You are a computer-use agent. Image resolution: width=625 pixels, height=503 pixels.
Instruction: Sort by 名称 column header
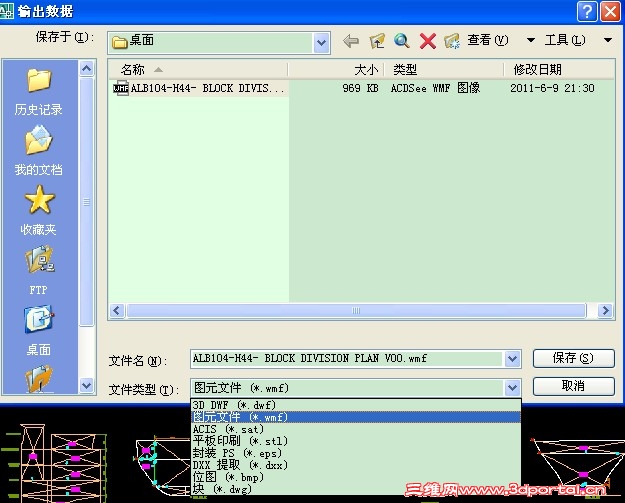click(198, 70)
